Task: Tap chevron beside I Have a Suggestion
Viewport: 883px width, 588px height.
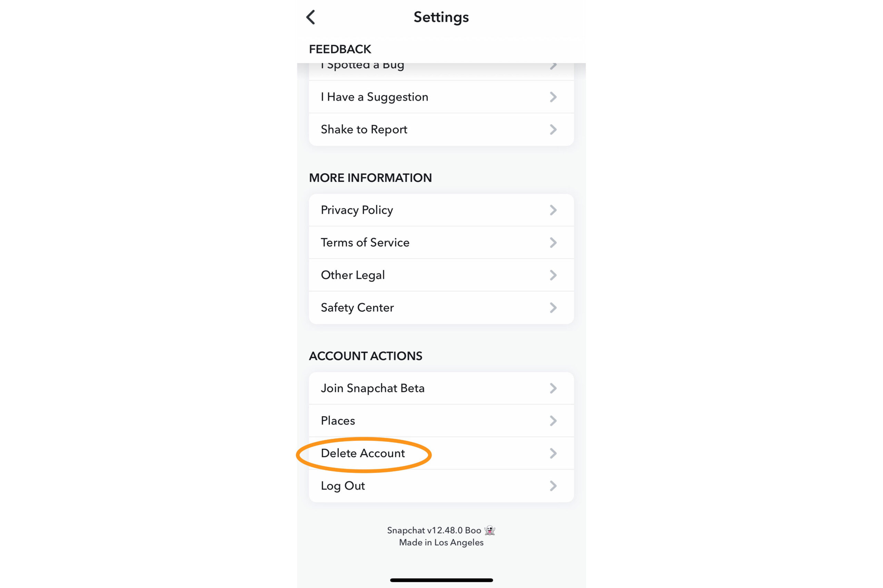Action: coord(553,97)
